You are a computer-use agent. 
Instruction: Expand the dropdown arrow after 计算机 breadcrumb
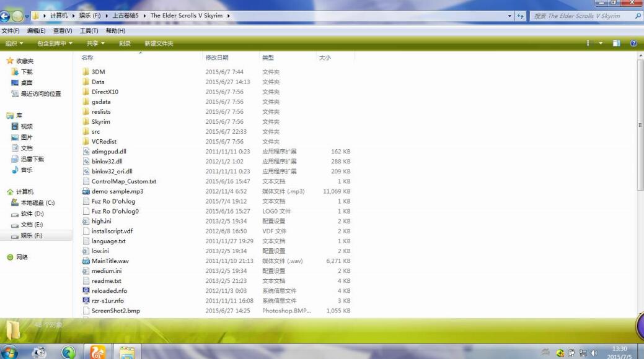point(74,15)
